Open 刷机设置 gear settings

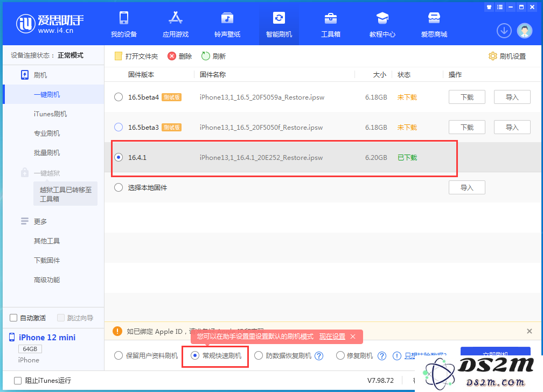point(507,56)
